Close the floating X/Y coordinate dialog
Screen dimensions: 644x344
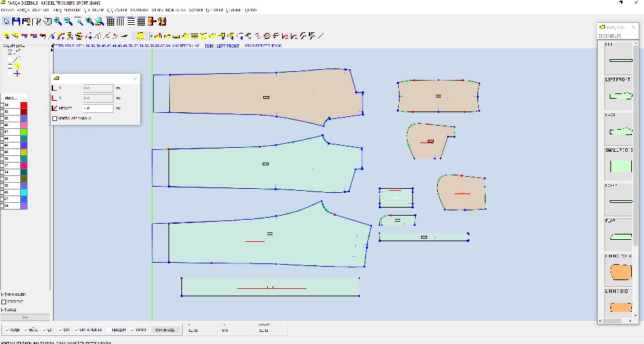[x=135, y=79]
